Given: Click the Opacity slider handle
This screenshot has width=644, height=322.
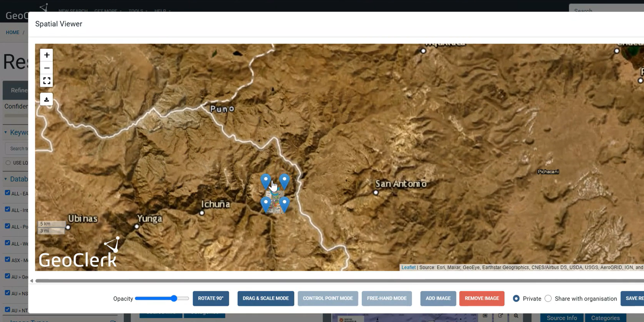Looking at the screenshot, I should [x=174, y=298].
